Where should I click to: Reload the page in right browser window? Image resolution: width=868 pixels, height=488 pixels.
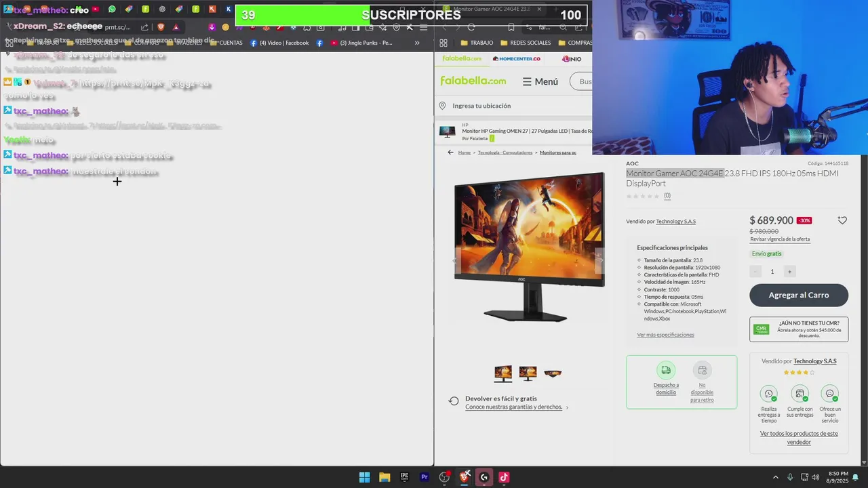[471, 27]
